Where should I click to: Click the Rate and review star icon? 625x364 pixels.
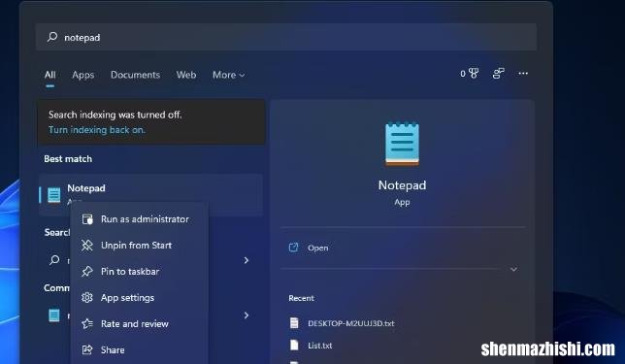[87, 324]
